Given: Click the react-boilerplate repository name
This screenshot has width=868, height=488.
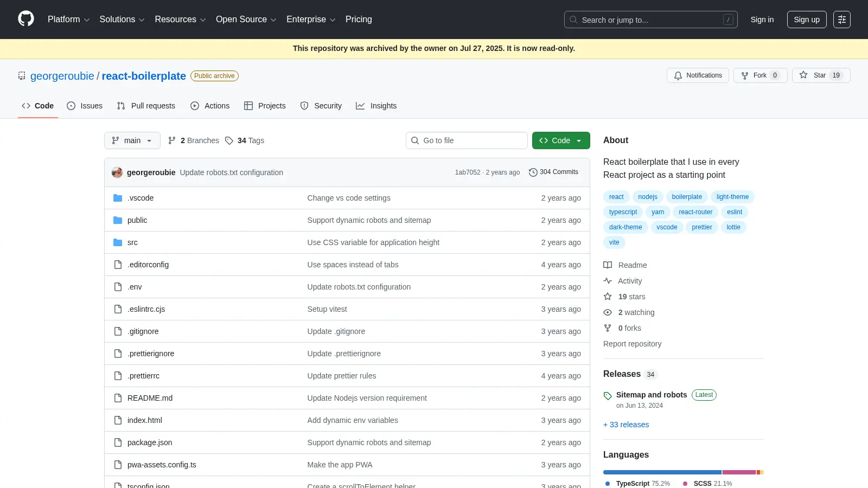Looking at the screenshot, I should point(144,76).
